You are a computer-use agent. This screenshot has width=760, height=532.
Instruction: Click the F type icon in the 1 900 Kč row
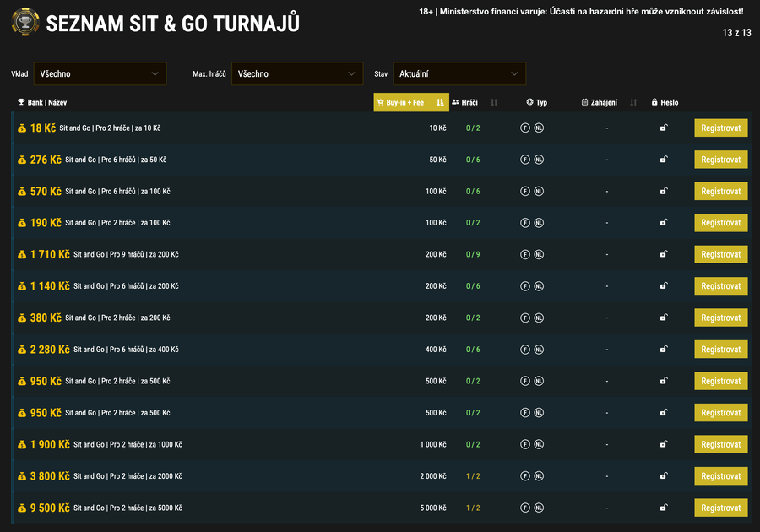525,444
